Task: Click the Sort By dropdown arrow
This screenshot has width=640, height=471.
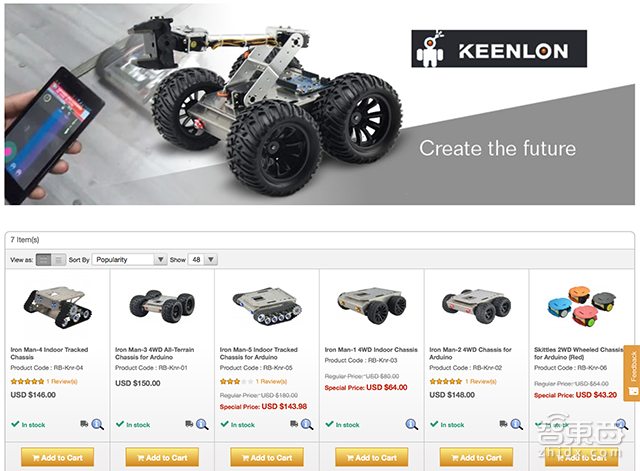Action: (x=160, y=260)
